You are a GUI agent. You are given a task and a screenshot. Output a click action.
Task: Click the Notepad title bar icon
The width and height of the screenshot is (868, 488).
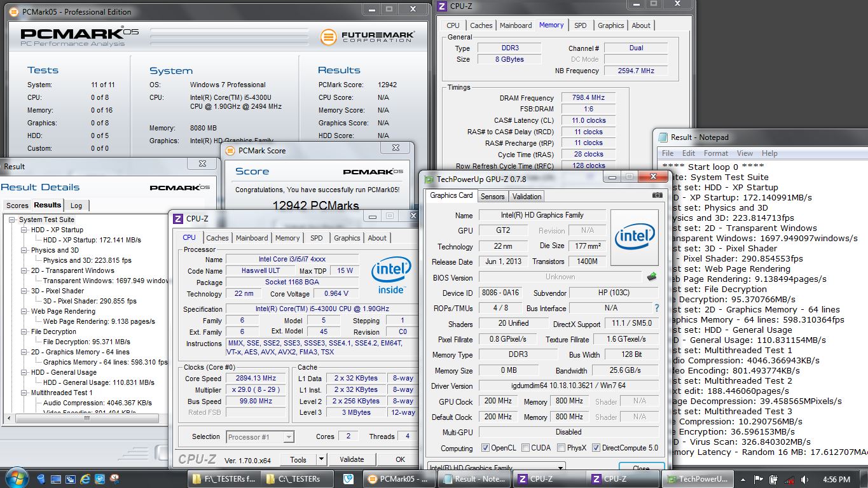click(x=664, y=137)
